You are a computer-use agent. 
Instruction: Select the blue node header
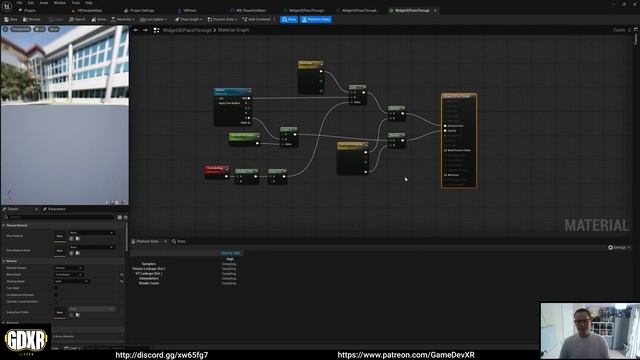point(233,91)
